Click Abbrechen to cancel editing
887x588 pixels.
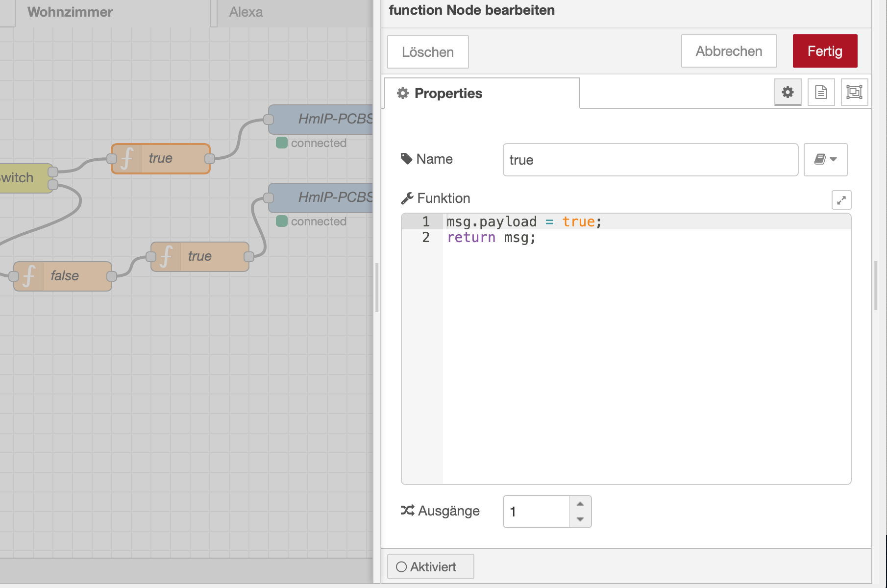[x=729, y=51]
